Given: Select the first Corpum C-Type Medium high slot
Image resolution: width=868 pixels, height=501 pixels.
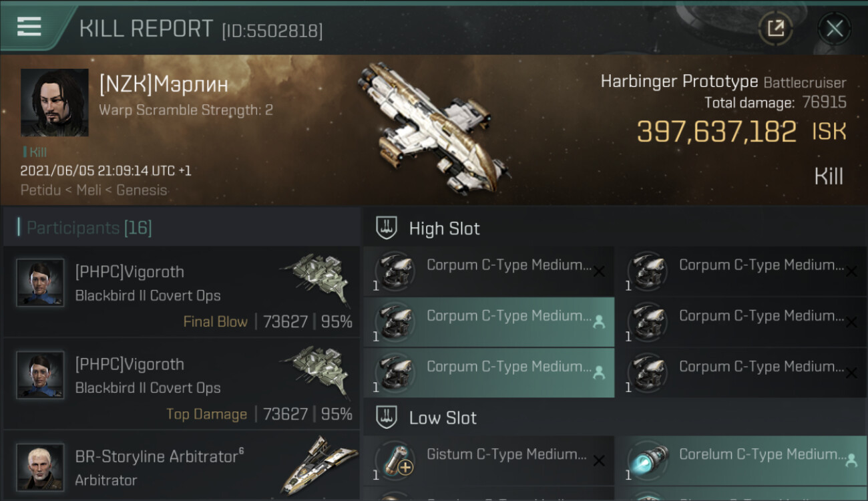Looking at the screenshot, I should tap(488, 271).
